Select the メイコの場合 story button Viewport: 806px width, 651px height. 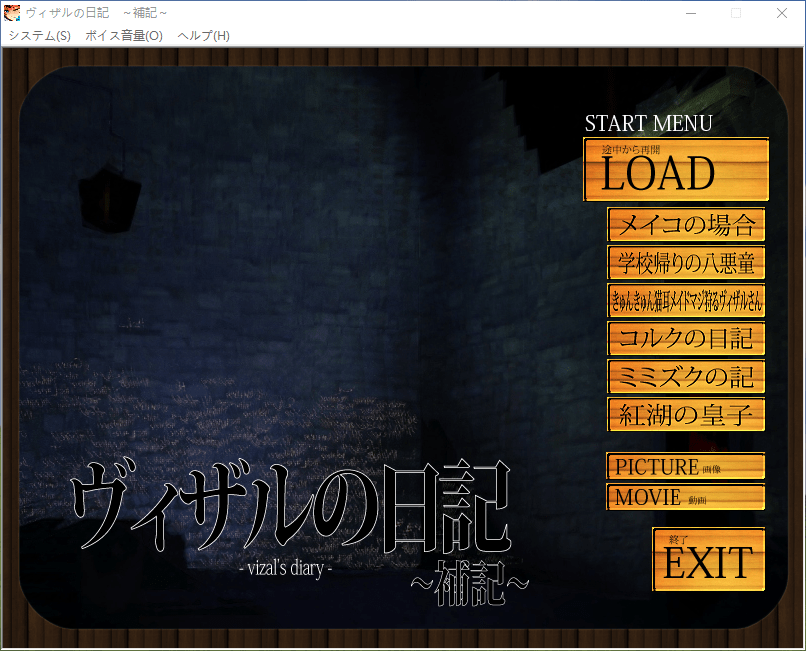click(x=686, y=224)
